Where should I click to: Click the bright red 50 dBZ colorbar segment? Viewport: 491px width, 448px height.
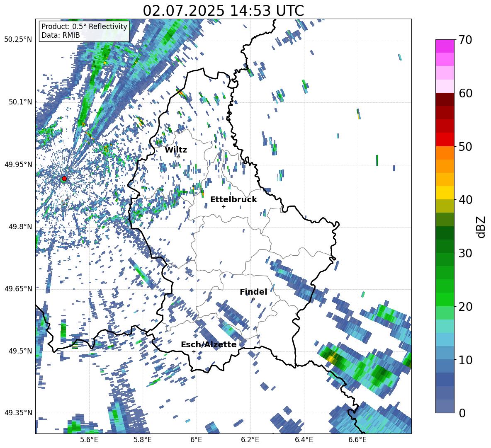(445, 140)
